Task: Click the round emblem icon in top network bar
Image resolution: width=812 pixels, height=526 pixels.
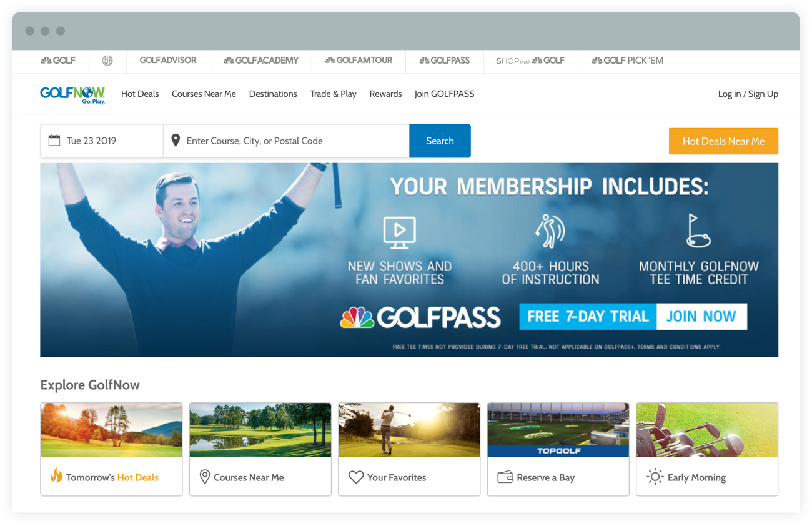Action: pyautogui.click(x=107, y=61)
